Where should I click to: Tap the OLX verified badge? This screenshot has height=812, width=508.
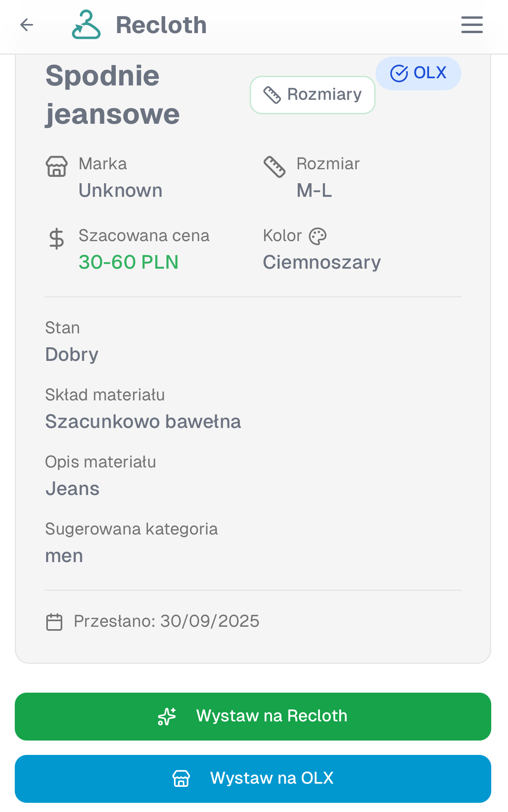(x=418, y=73)
